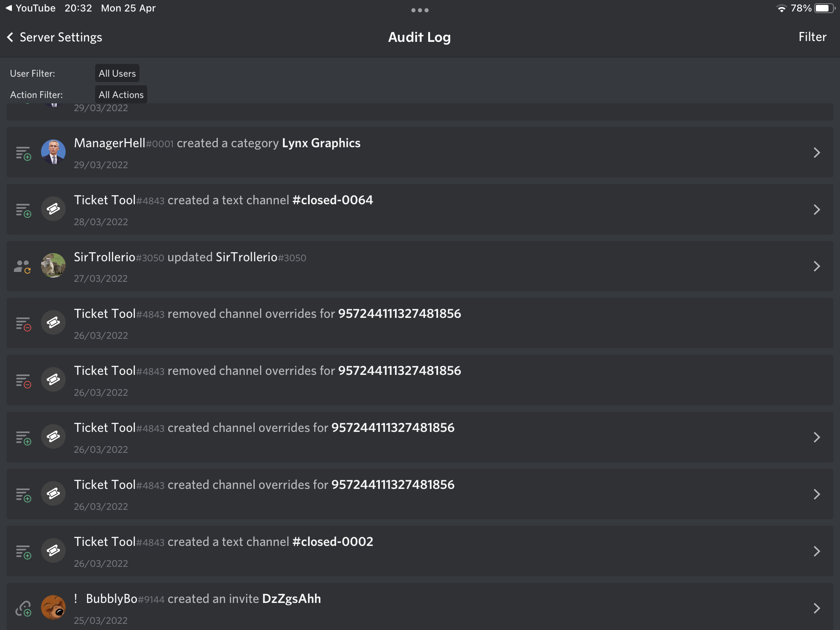This screenshot has width=840, height=630.
Task: Expand the SirTrollerio updated entry chevron
Action: point(817,266)
